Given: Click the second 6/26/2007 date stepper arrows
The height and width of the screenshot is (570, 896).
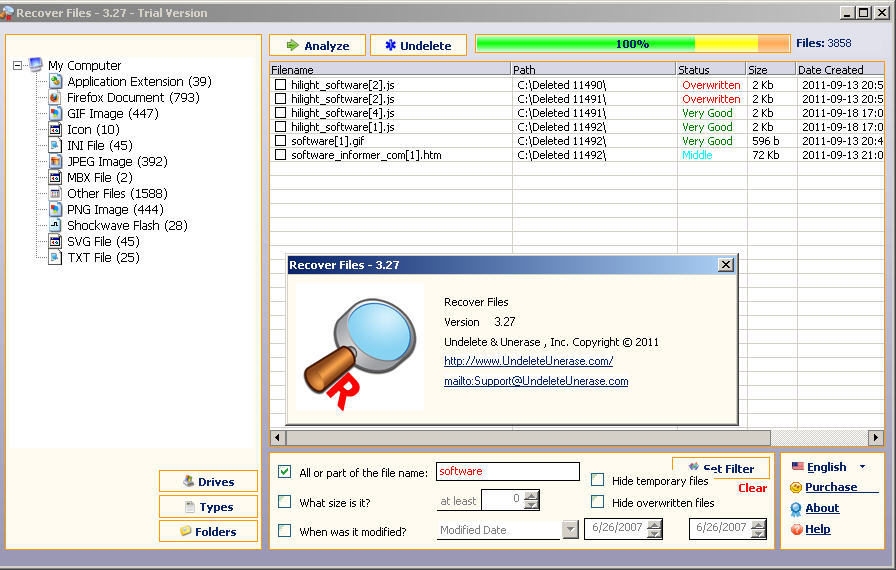Looking at the screenshot, I should [759, 529].
